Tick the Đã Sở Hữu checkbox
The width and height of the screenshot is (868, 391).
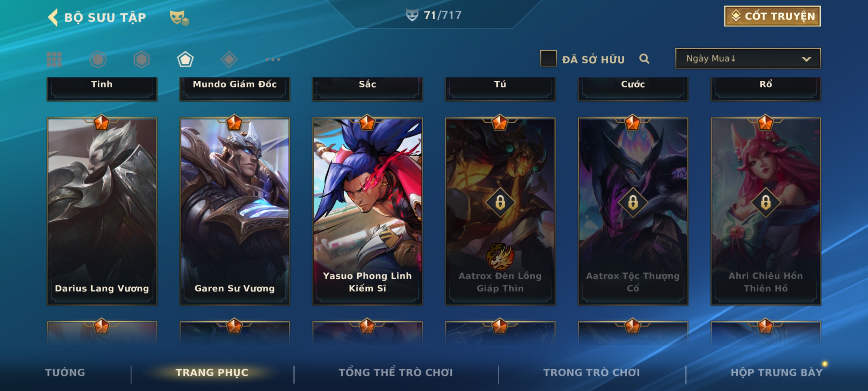coord(548,58)
